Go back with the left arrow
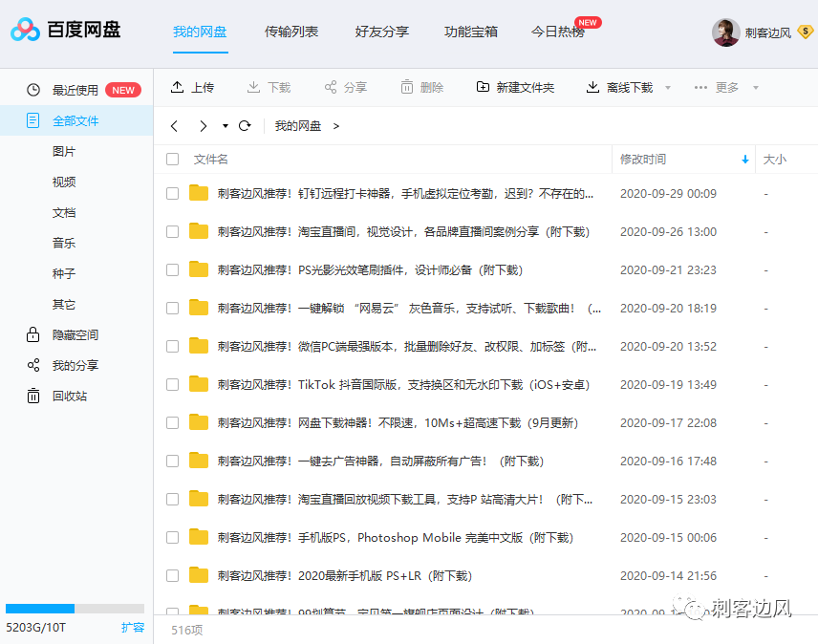Screen dimensions: 818x644 tap(174, 126)
